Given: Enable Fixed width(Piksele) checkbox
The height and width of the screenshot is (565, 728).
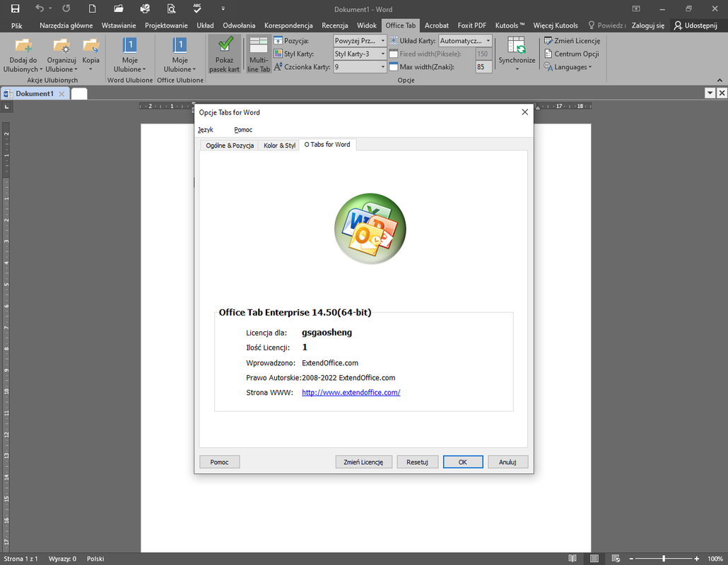Looking at the screenshot, I should [394, 54].
